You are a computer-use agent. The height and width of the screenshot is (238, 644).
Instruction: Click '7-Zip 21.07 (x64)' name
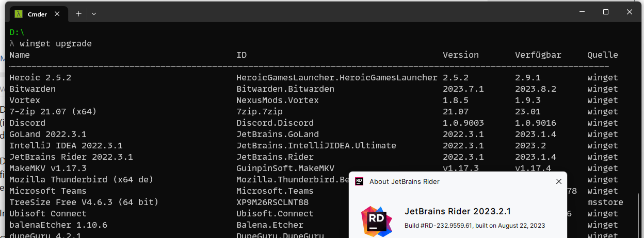(53, 112)
